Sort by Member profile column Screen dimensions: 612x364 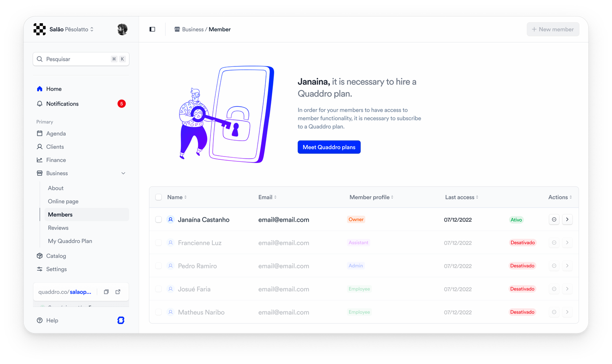[372, 197]
